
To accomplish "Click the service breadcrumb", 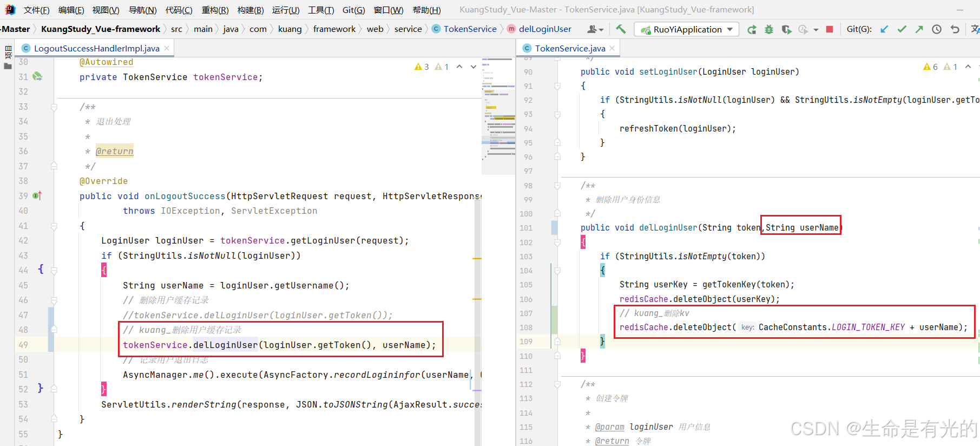I will (x=408, y=29).
